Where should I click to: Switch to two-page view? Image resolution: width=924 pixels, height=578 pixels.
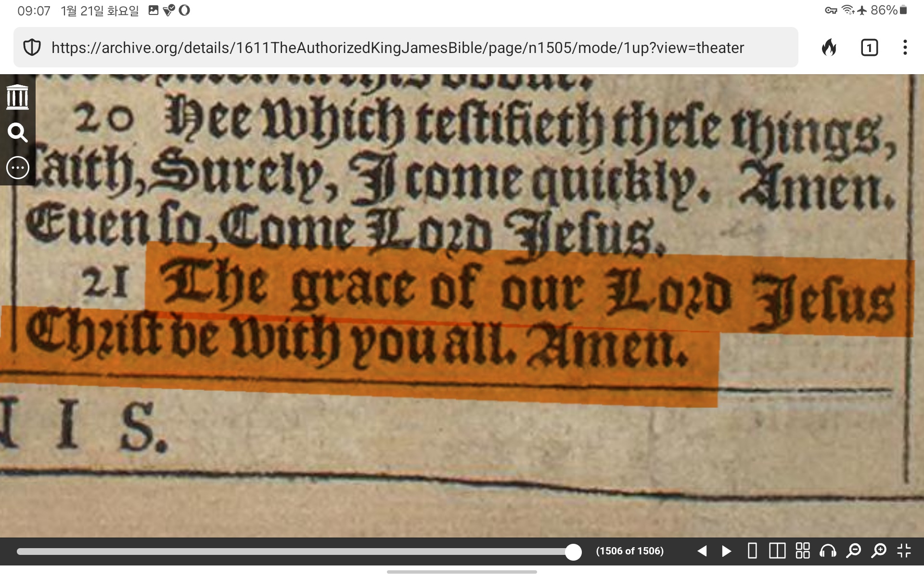pyautogui.click(x=777, y=551)
